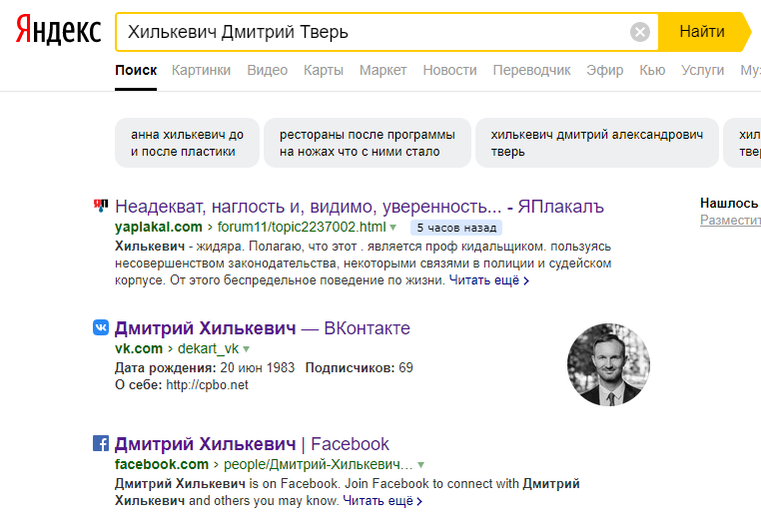Expand the yaplakal.com result dropdown arrow
This screenshot has height=532, width=761.
coord(393,228)
